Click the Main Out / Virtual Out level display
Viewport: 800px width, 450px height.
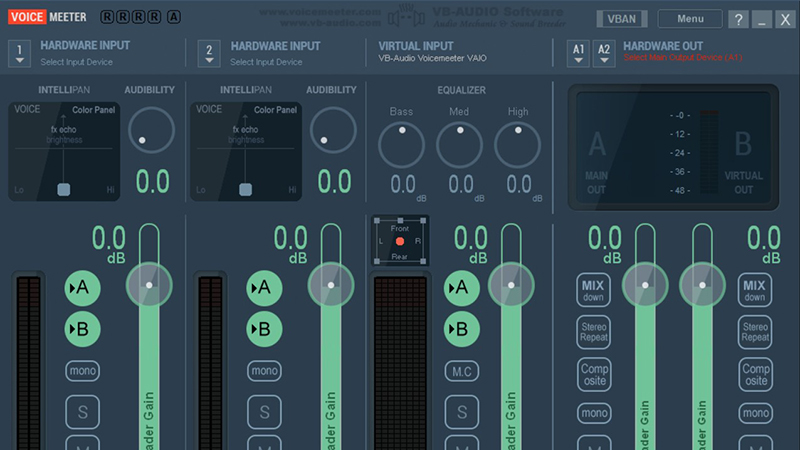point(673,147)
